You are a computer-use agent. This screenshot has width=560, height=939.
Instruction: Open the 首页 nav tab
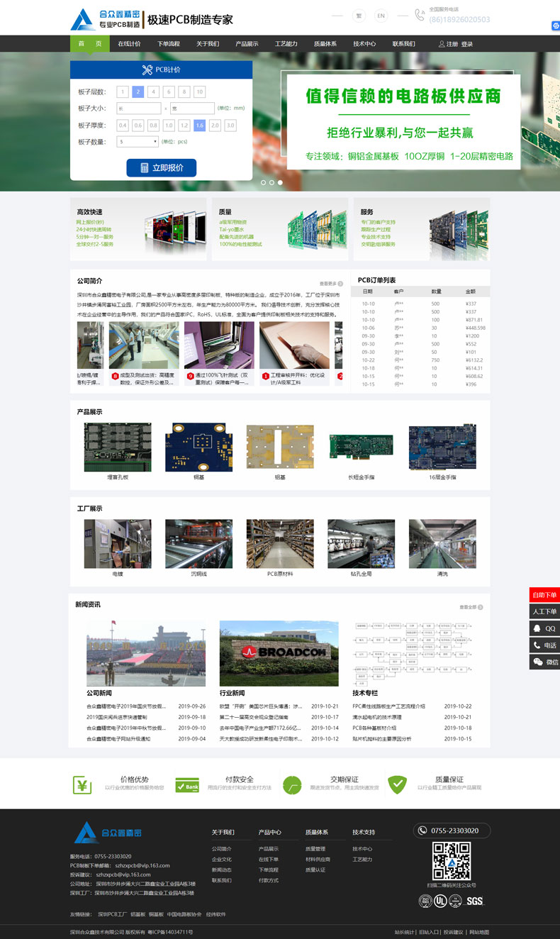click(90, 43)
